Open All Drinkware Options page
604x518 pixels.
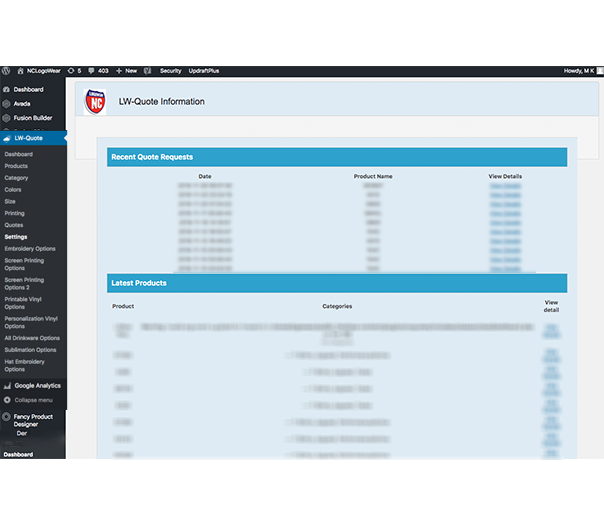point(32,338)
